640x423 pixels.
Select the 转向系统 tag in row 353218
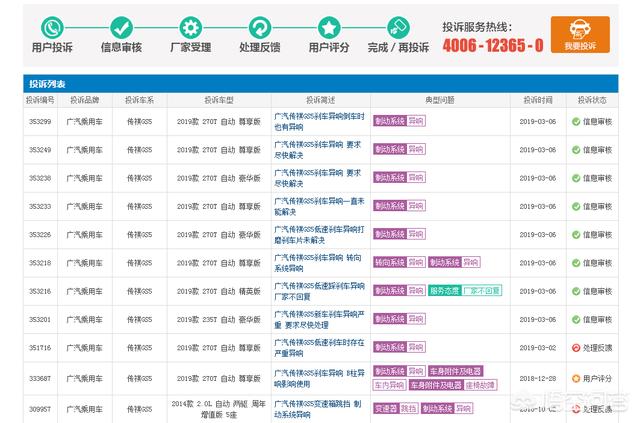point(389,262)
